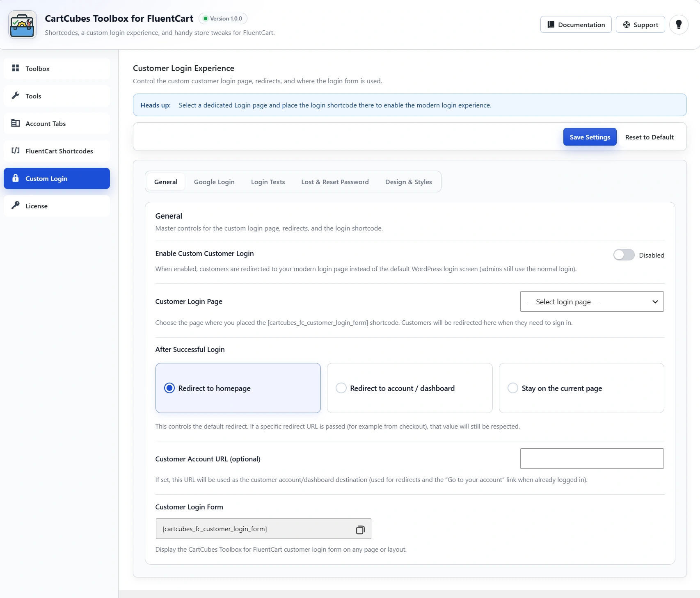Open the Select login page dropdown
The height and width of the screenshot is (598, 700).
click(x=592, y=301)
